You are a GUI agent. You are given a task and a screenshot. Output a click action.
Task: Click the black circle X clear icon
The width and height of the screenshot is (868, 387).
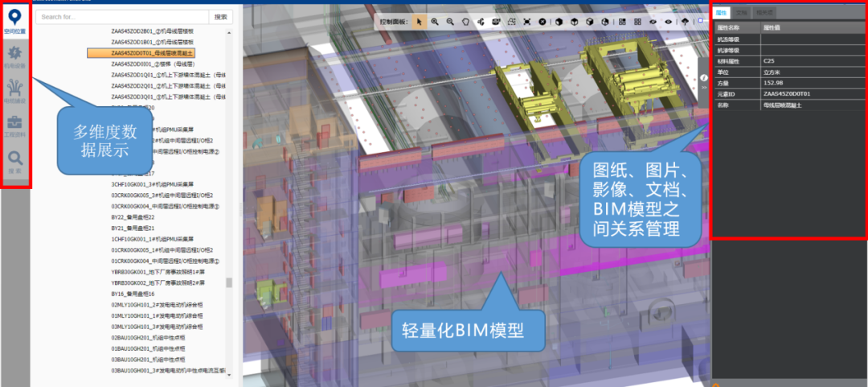pyautogui.click(x=542, y=22)
